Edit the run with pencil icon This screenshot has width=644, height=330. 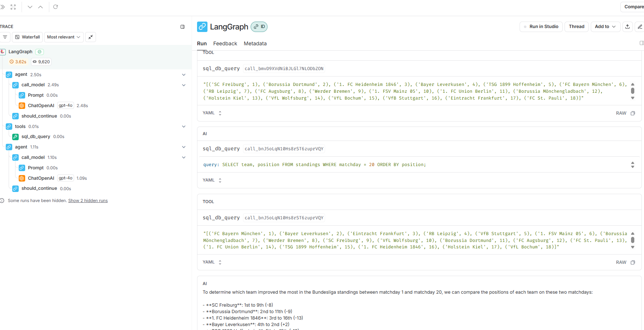(x=640, y=27)
